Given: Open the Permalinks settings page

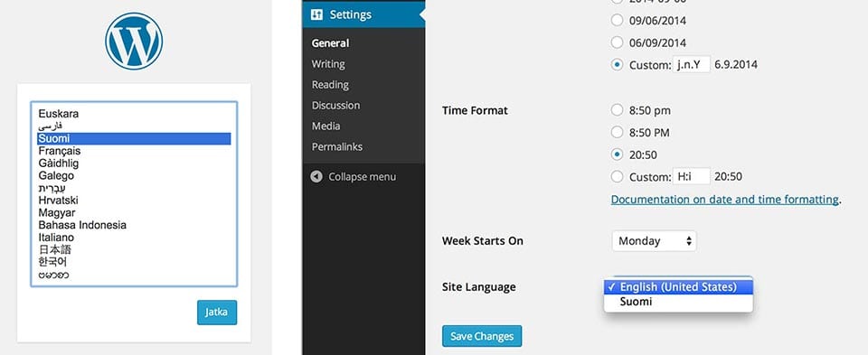Looking at the screenshot, I should coord(337,147).
